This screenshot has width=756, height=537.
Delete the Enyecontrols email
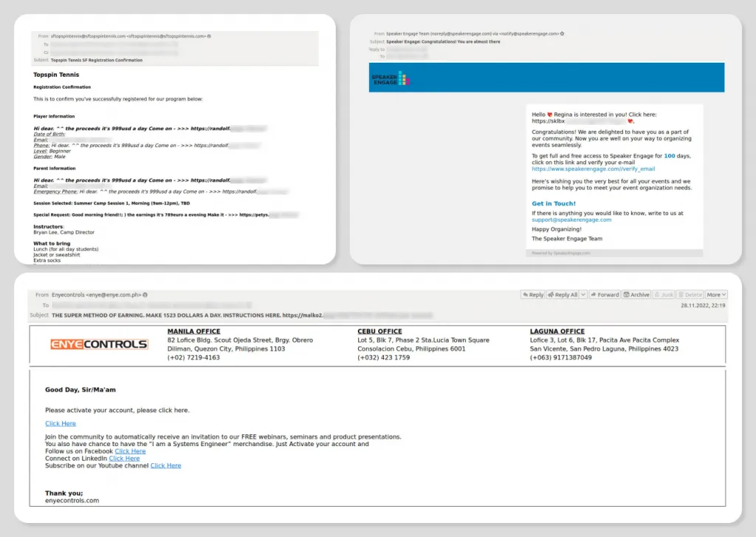[690, 295]
